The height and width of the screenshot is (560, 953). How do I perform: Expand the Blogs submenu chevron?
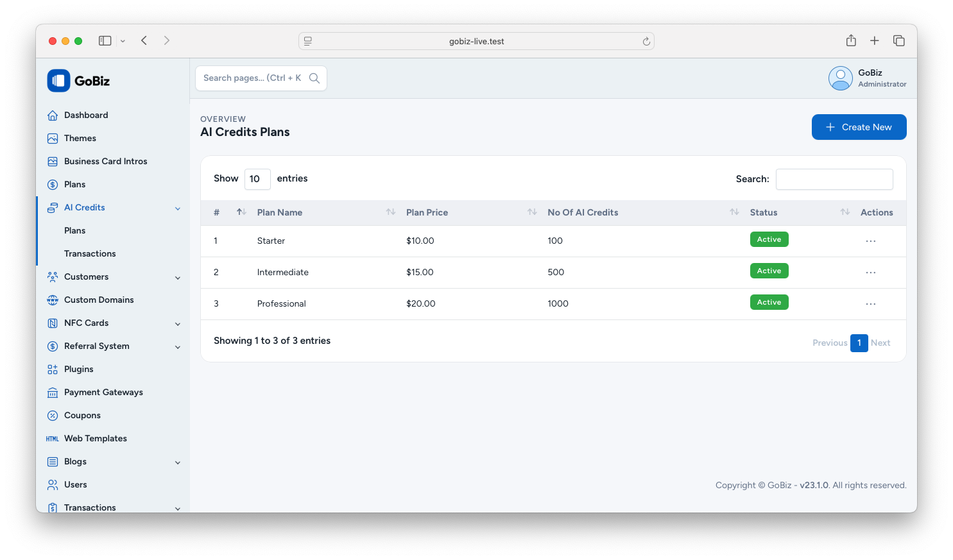pos(178,462)
